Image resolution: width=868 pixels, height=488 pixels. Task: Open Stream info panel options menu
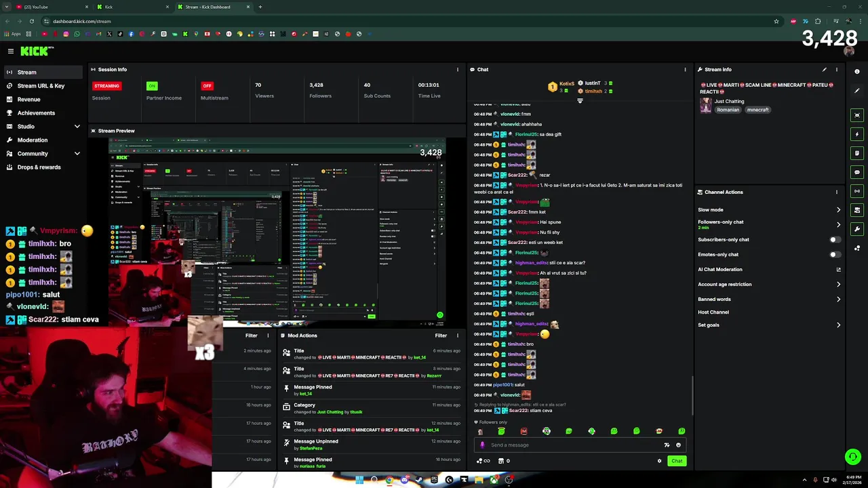point(836,69)
